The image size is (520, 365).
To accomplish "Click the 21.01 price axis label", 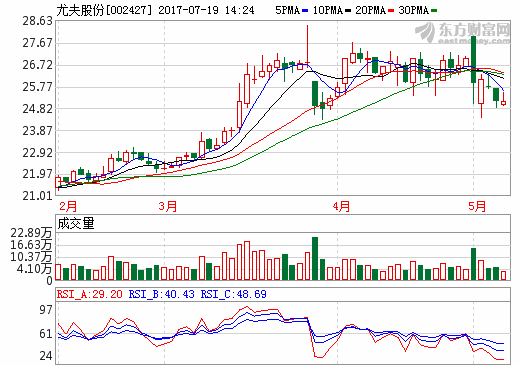I will pos(38,196).
